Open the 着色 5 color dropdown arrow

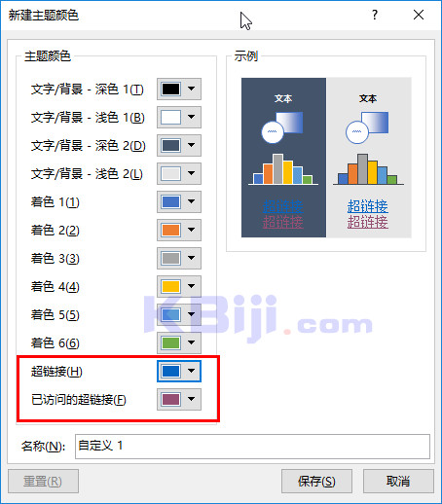pyautogui.click(x=192, y=314)
